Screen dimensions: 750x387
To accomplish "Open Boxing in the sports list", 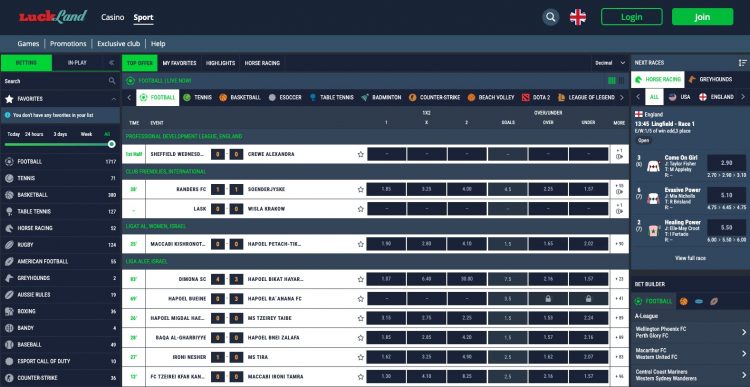I will (60, 311).
